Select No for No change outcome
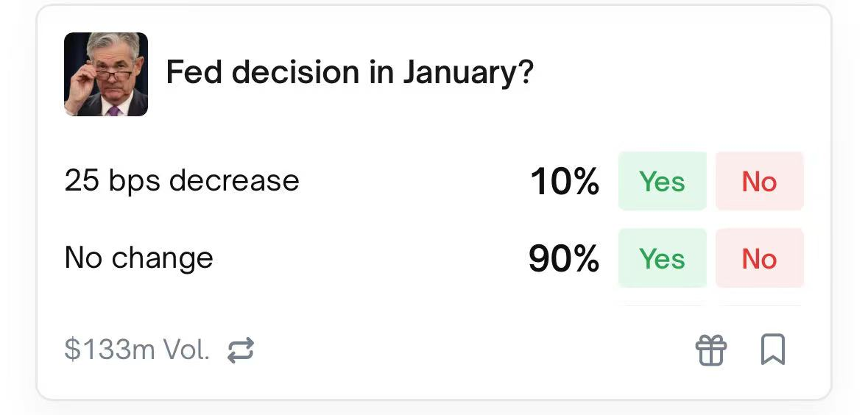This screenshot has width=868, height=415. coord(759,258)
